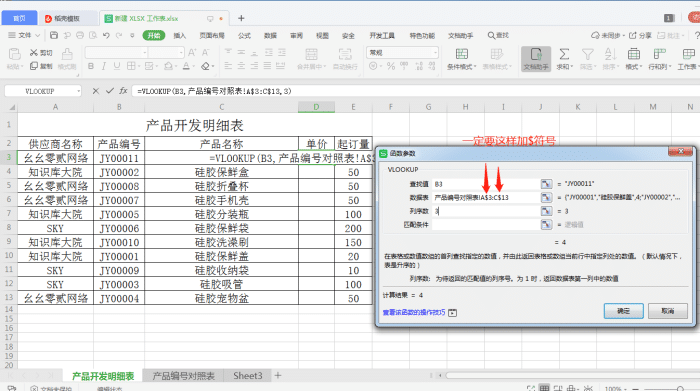Viewport: 700px width, 391px height.
Task: Click the Conditional Formatting (条件格式) icon
Action: tap(462, 54)
